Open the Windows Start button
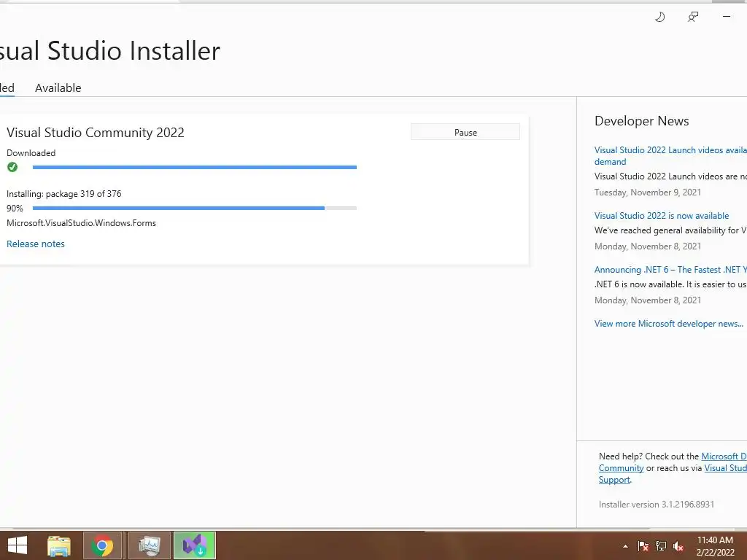 (18, 545)
